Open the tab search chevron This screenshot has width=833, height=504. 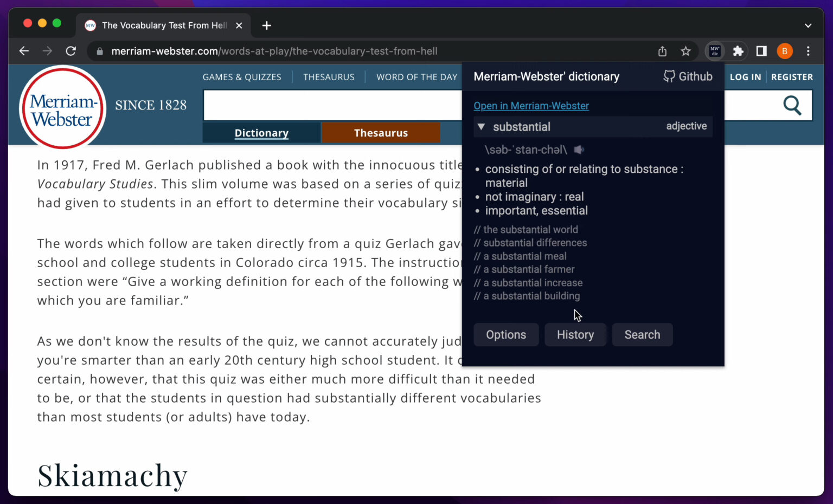(808, 25)
